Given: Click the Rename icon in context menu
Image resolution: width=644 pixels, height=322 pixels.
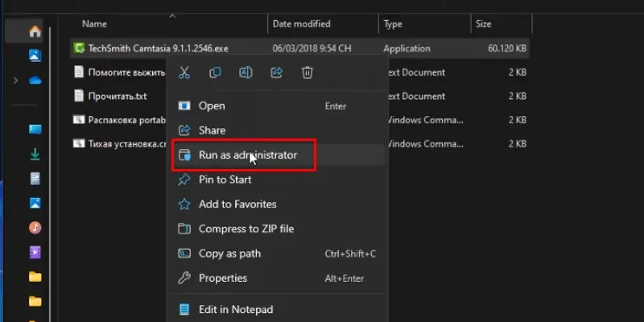Looking at the screenshot, I should [x=246, y=73].
